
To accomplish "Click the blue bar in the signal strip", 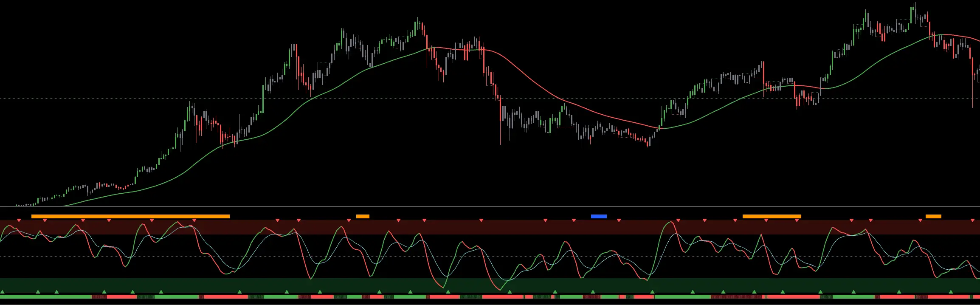I will click(x=599, y=217).
